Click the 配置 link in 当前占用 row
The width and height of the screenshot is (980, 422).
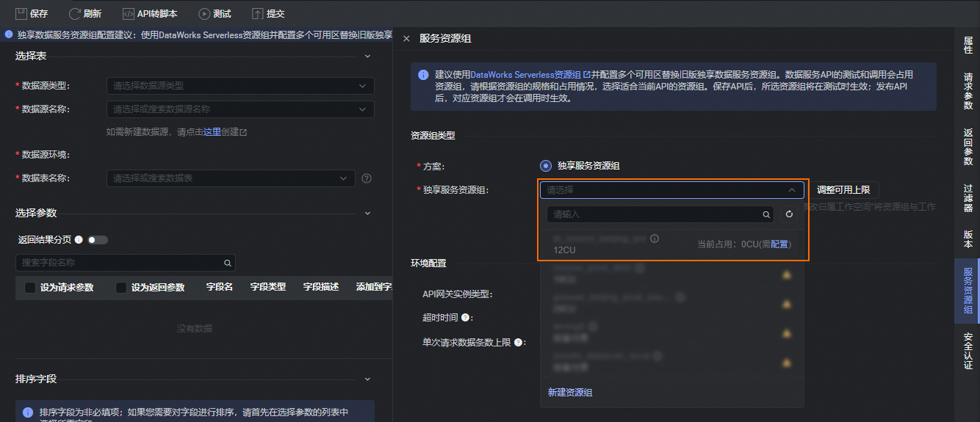(x=779, y=244)
